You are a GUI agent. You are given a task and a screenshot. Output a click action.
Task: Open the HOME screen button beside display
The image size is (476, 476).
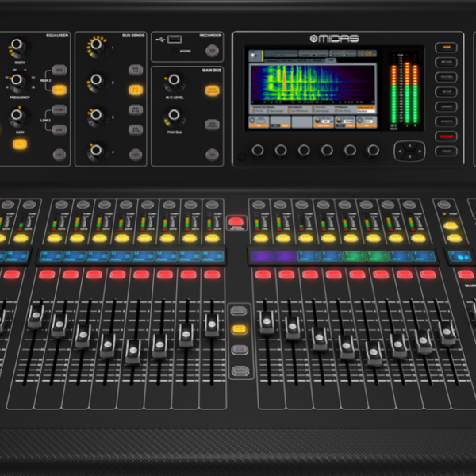(x=446, y=48)
